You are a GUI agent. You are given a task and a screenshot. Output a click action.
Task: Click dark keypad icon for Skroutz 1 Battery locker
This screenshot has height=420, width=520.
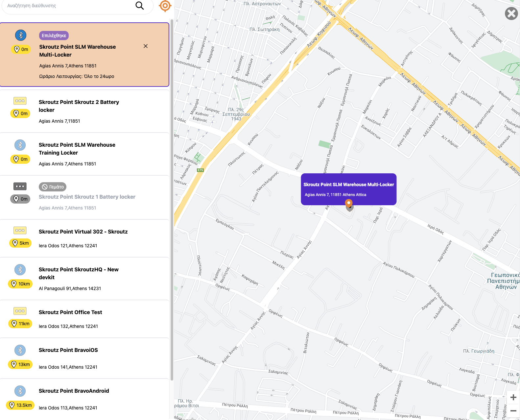tap(20, 186)
